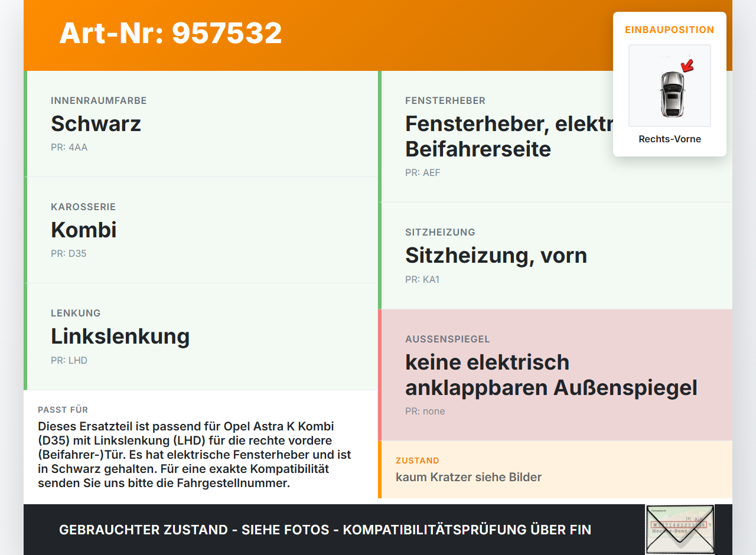Click the Schwarz color value for interior

coord(96,123)
